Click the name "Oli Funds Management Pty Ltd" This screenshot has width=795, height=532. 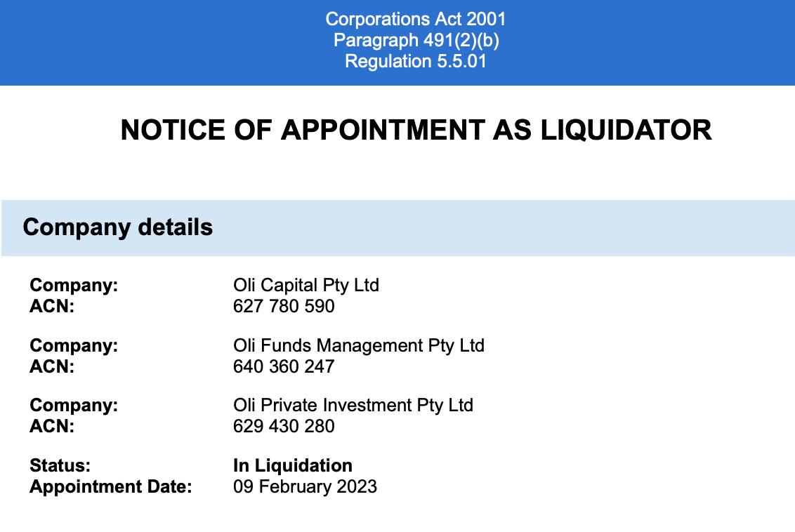pos(358,345)
